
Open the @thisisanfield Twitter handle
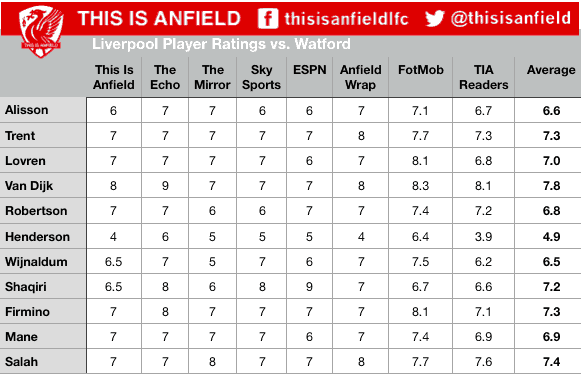coord(511,18)
